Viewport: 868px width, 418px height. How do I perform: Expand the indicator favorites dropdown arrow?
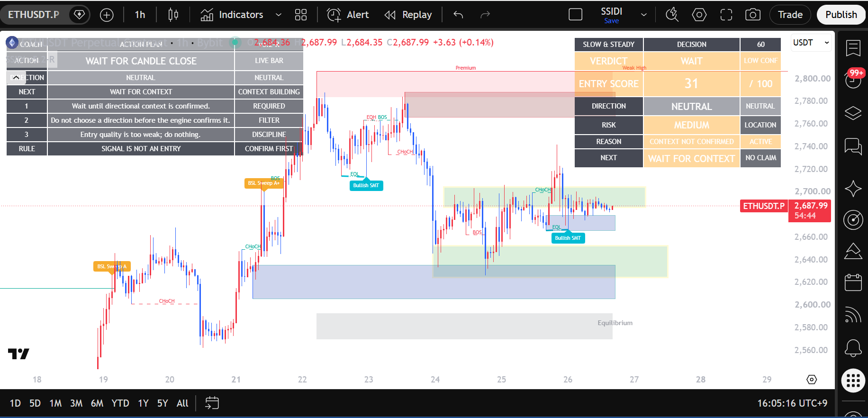tap(279, 15)
